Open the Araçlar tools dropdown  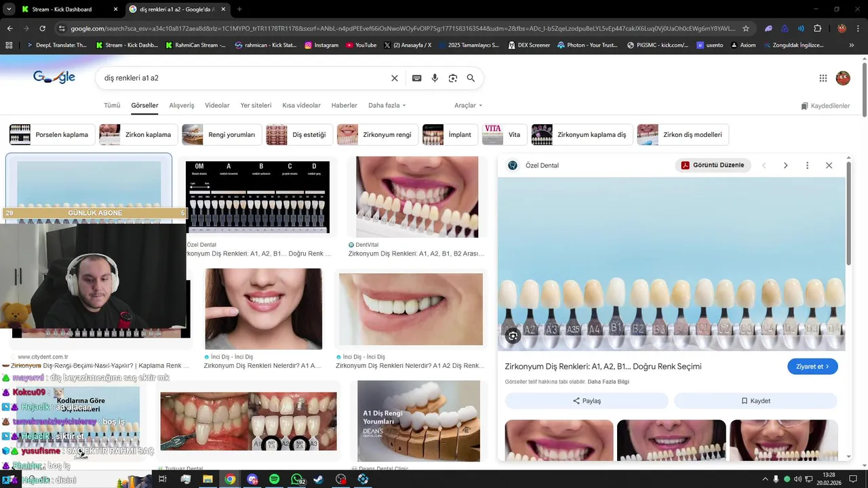pos(469,106)
